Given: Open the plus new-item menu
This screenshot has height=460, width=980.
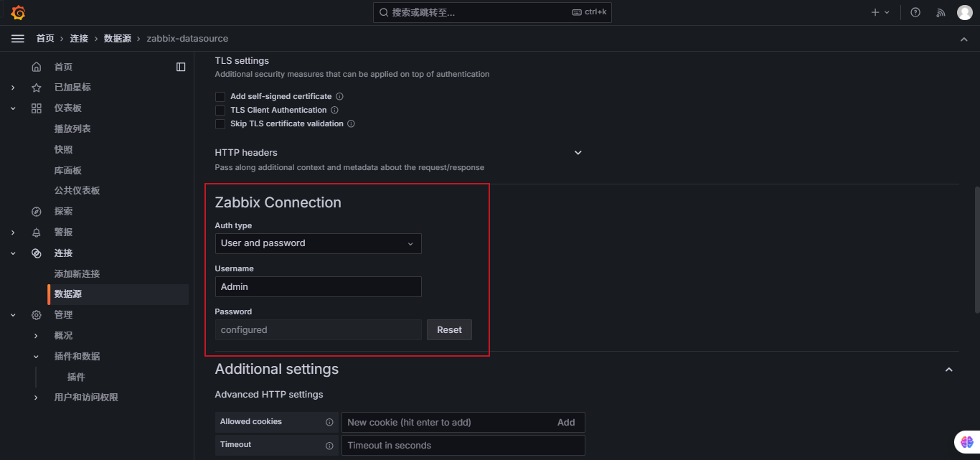Looking at the screenshot, I should (880, 12).
